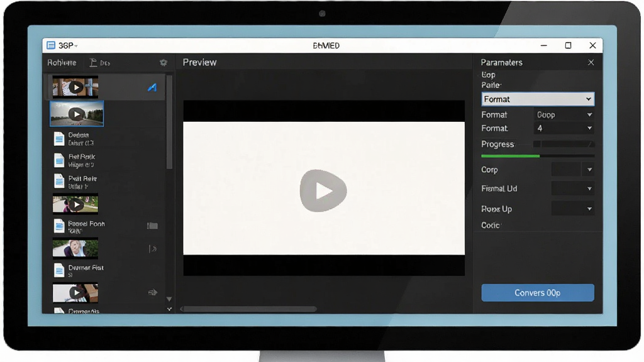Expand the Fiemal Ud dropdown
The image size is (644, 362).
(x=572, y=189)
